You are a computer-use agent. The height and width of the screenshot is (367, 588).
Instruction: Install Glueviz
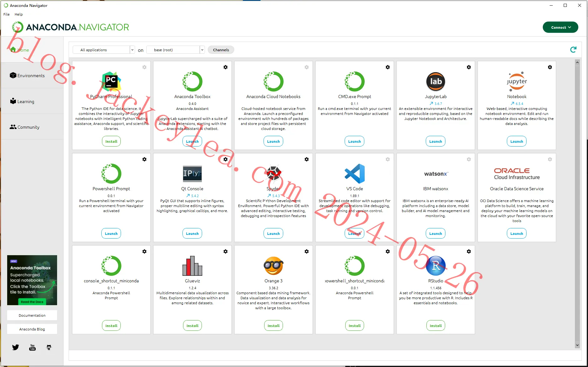(192, 325)
